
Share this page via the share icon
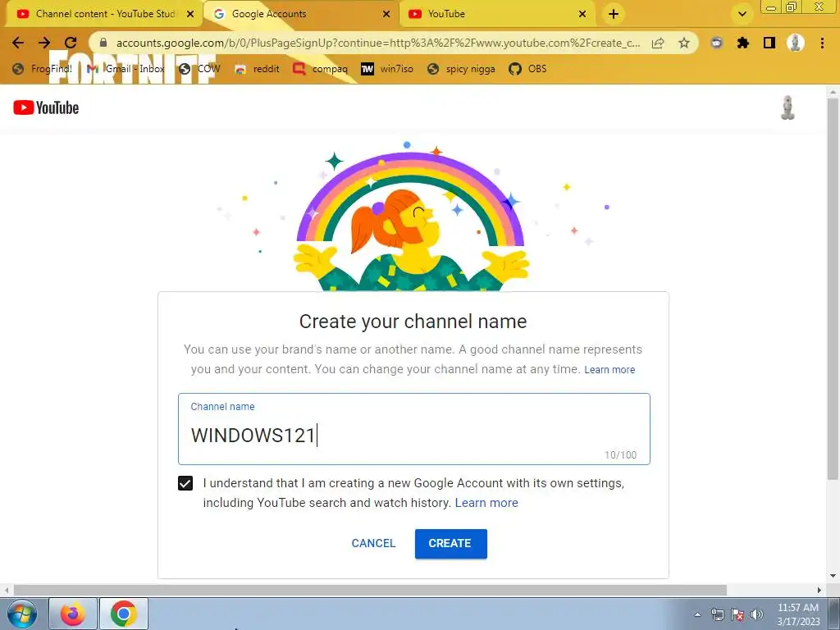(x=658, y=43)
